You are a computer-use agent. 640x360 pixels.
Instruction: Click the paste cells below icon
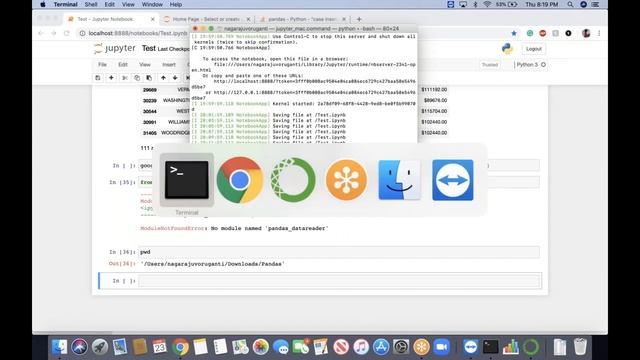click(149, 78)
